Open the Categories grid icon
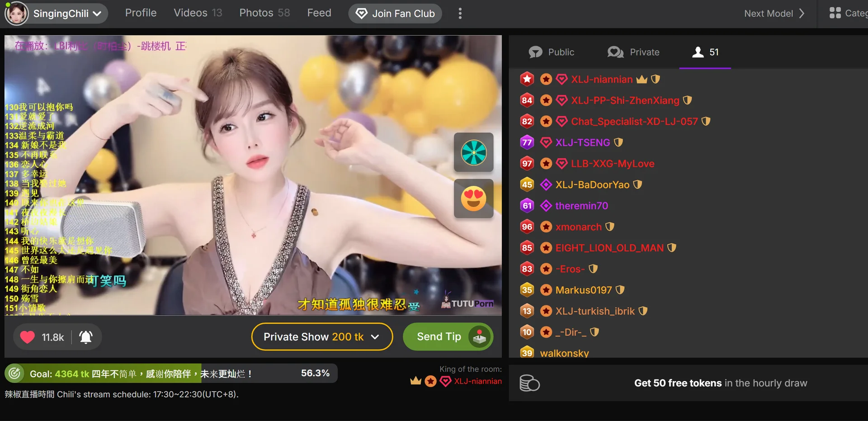 [835, 13]
